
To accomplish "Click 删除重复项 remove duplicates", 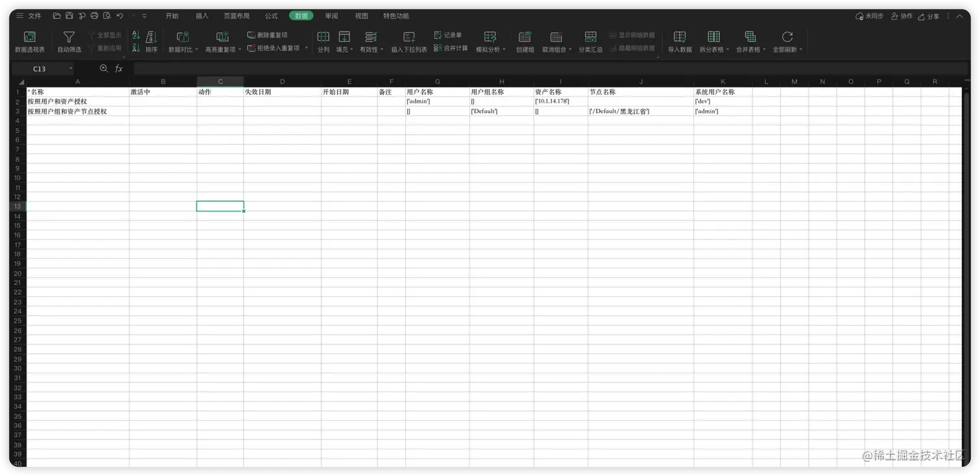I will [x=267, y=35].
